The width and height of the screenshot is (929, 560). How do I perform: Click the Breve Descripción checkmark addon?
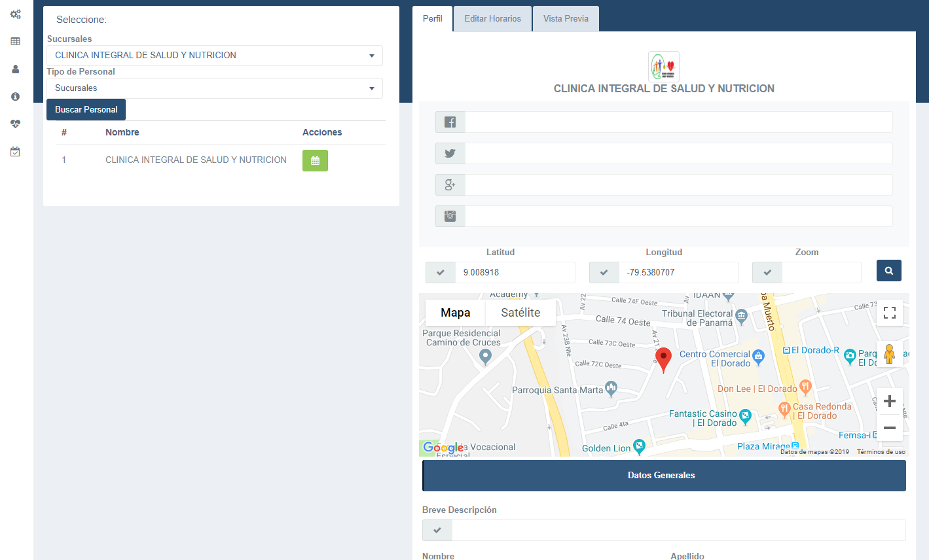click(437, 531)
